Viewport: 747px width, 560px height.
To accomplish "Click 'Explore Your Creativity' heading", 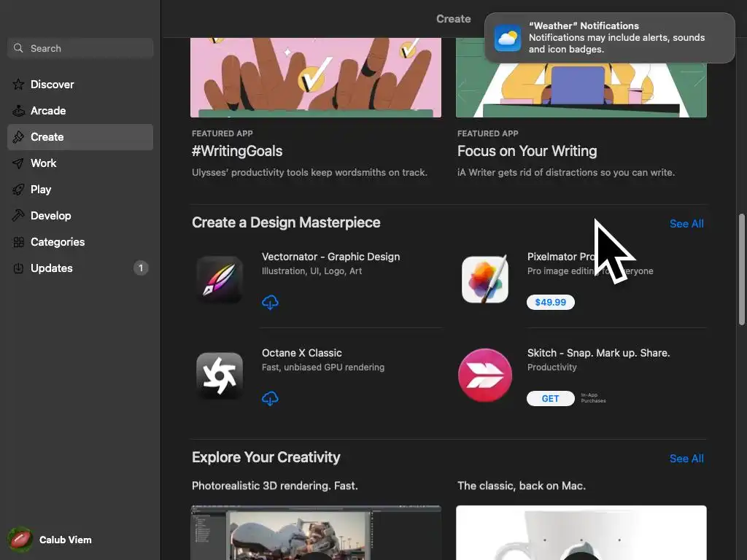I will click(266, 457).
